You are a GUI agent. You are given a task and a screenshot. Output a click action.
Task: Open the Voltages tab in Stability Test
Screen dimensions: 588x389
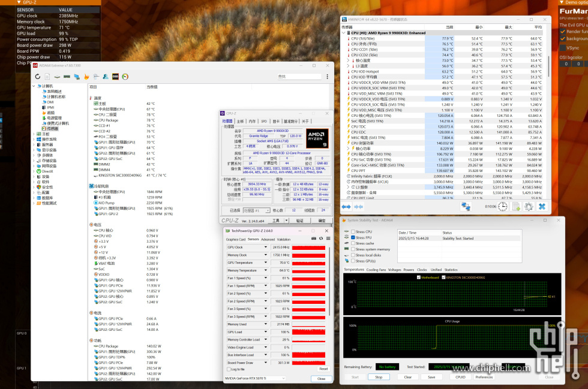[x=395, y=270]
